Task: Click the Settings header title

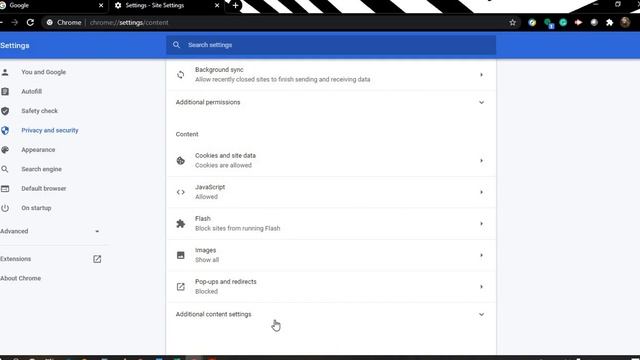Action: click(15, 45)
